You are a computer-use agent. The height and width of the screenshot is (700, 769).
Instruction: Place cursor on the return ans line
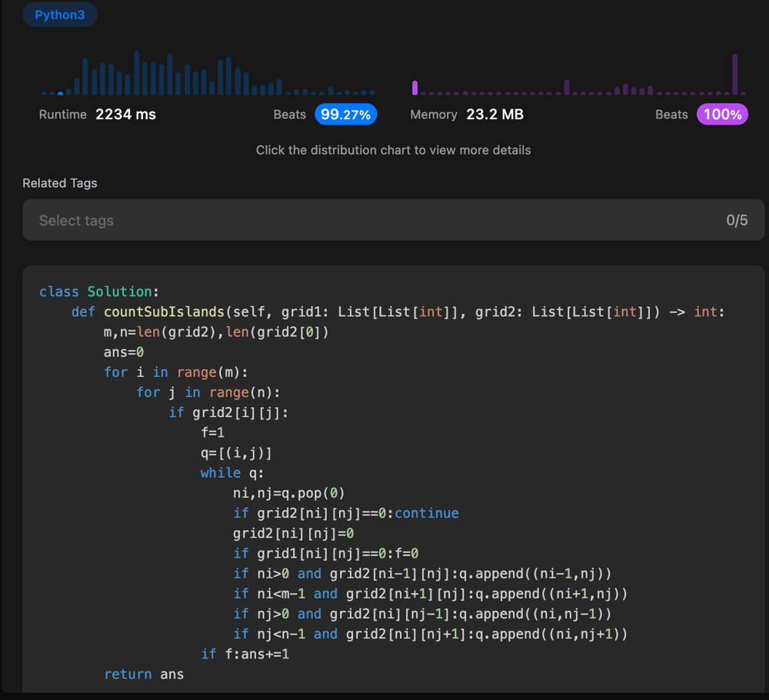point(144,674)
